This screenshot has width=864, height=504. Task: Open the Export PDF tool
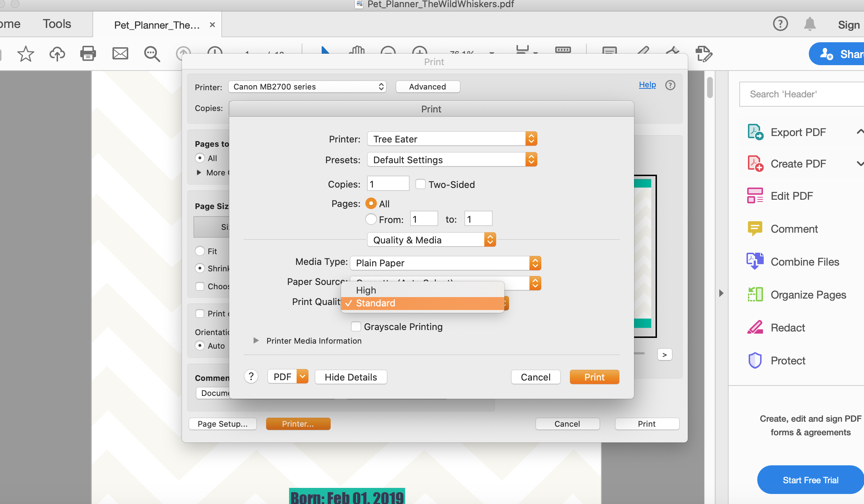[798, 132]
